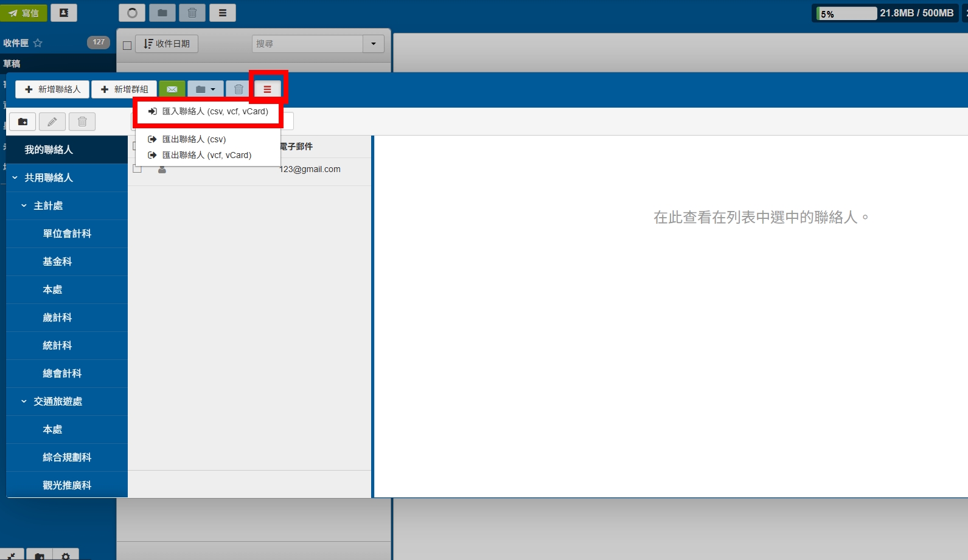
Task: Click the export icon beside 匯出聯絡人 (csv)
Action: [152, 139]
